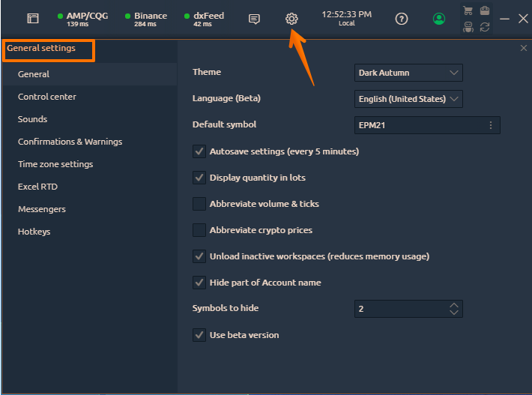The height and width of the screenshot is (395, 532).
Task: Open the workspace layout icon in top bar
Action: pyautogui.click(x=33, y=19)
